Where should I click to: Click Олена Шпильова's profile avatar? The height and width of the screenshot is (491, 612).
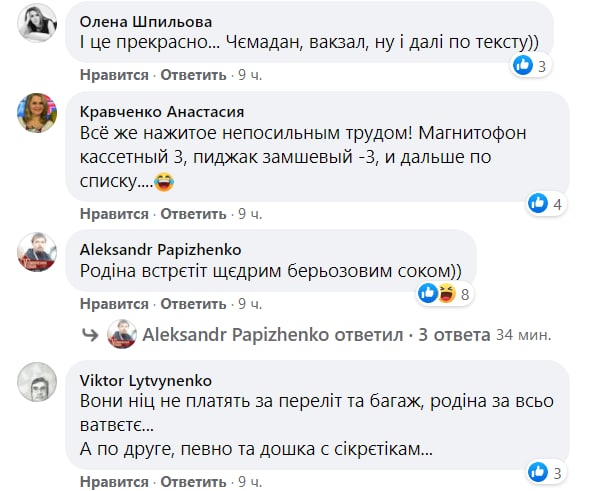point(37,23)
